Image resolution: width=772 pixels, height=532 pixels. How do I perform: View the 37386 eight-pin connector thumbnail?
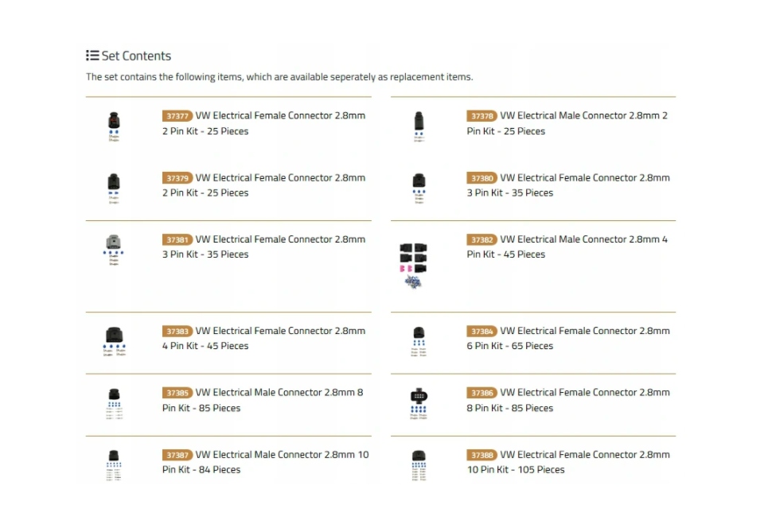click(x=419, y=403)
